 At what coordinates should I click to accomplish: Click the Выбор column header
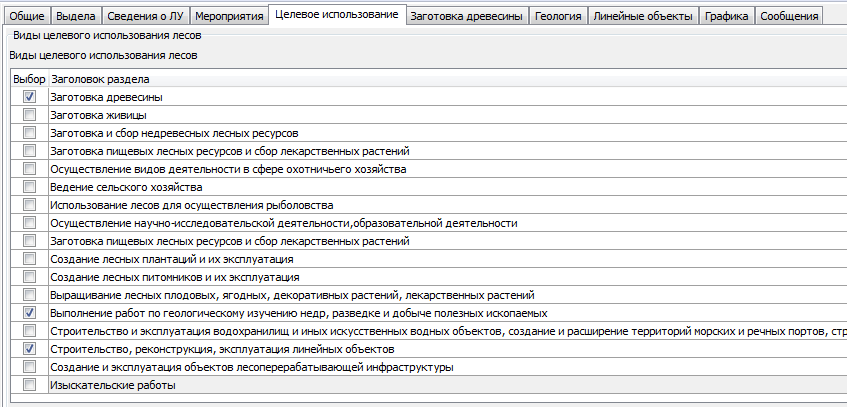click(29, 79)
